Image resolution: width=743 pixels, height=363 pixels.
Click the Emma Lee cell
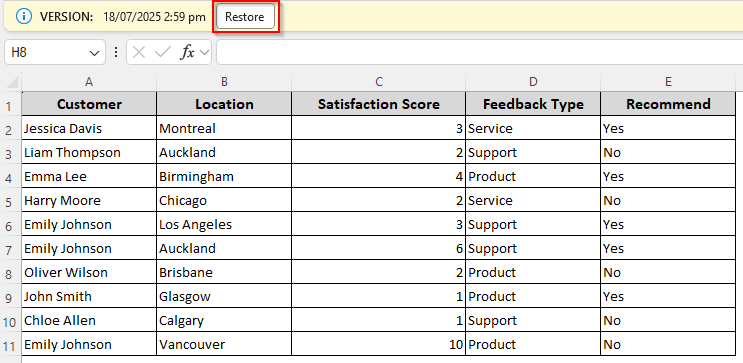(x=89, y=176)
